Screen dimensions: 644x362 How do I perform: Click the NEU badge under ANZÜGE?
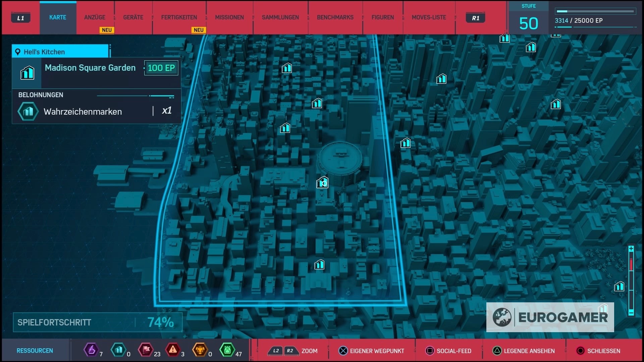107,30
